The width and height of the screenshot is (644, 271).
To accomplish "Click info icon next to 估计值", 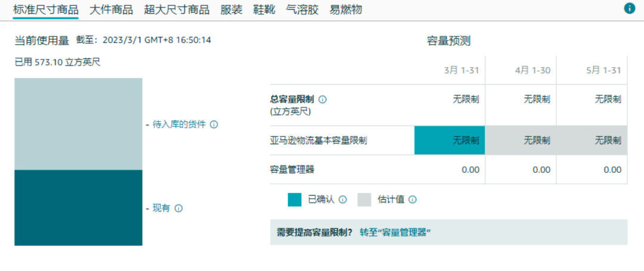I will [x=412, y=200].
